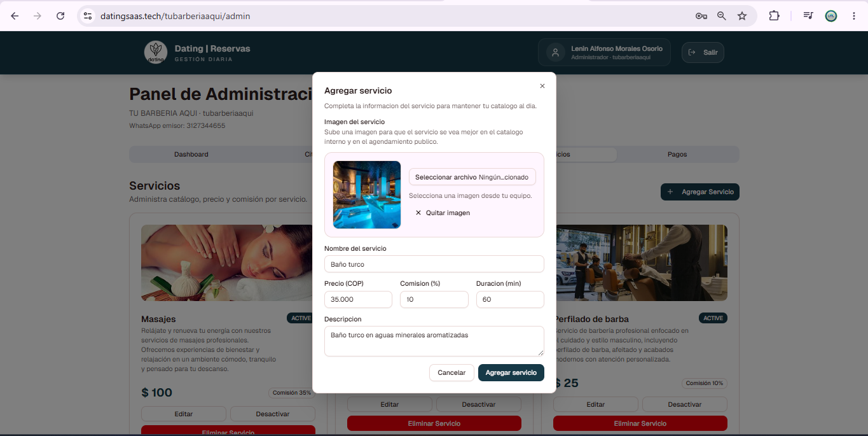Image resolution: width=868 pixels, height=436 pixels.
Task: Click the ACTIVE badge on Perfilado de barba
Action: point(713,318)
